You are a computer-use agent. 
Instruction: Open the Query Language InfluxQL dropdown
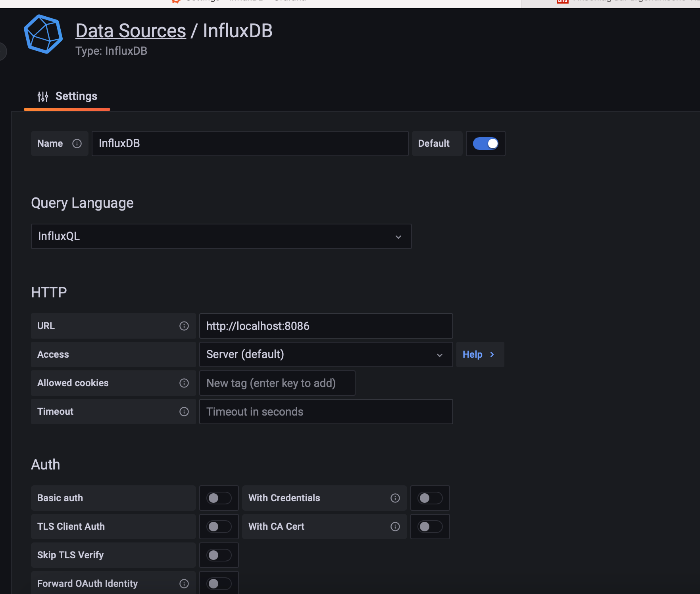(x=221, y=236)
